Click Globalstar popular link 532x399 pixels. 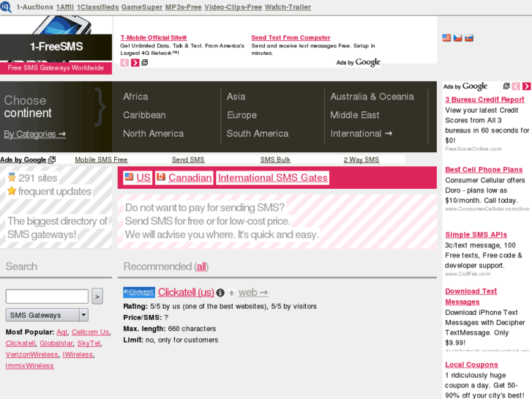coord(56,343)
